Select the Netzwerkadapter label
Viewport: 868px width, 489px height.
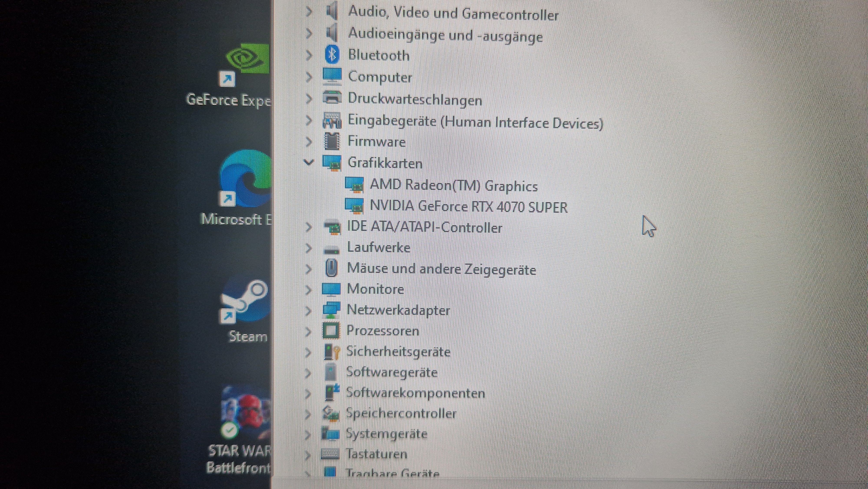(398, 310)
